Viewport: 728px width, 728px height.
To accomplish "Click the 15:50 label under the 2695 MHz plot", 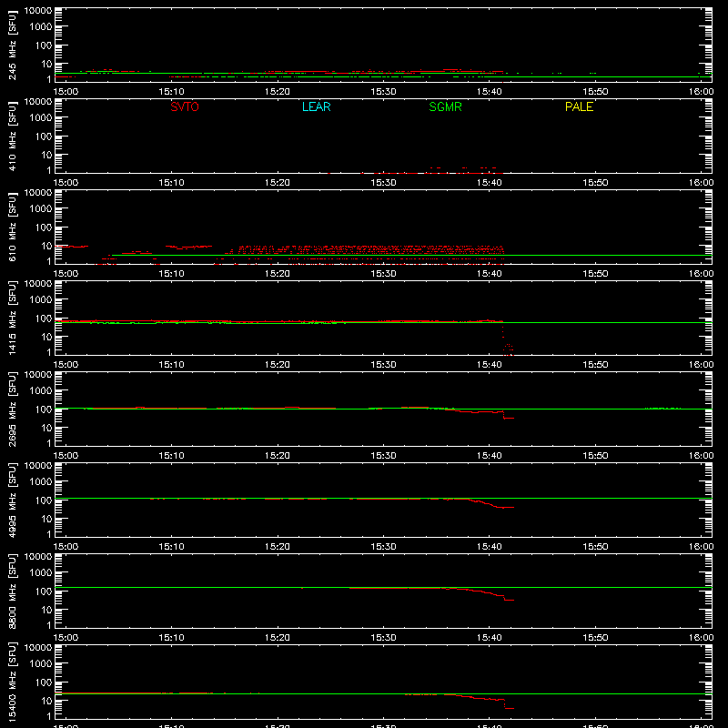I will coord(595,456).
